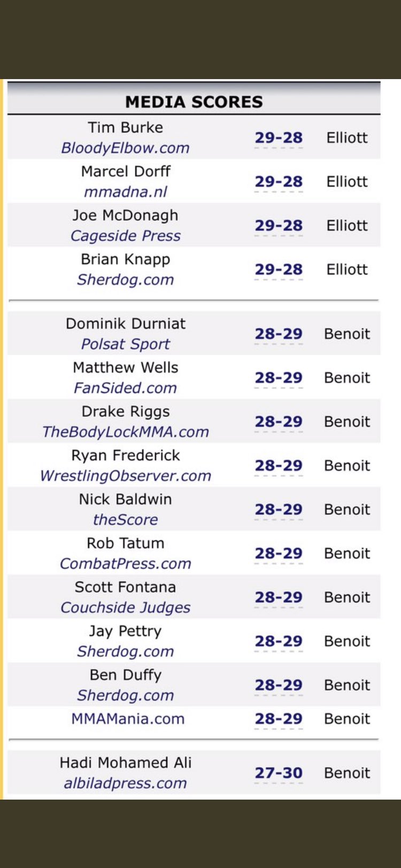Viewport: 401px width, 868px height.
Task: Open Sherdog.com under Ben Duffy
Action: click(126, 695)
